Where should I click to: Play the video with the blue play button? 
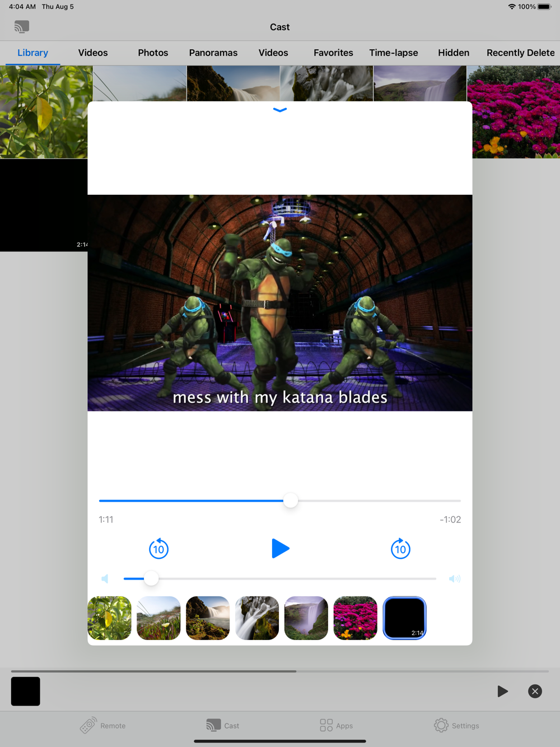[280, 548]
